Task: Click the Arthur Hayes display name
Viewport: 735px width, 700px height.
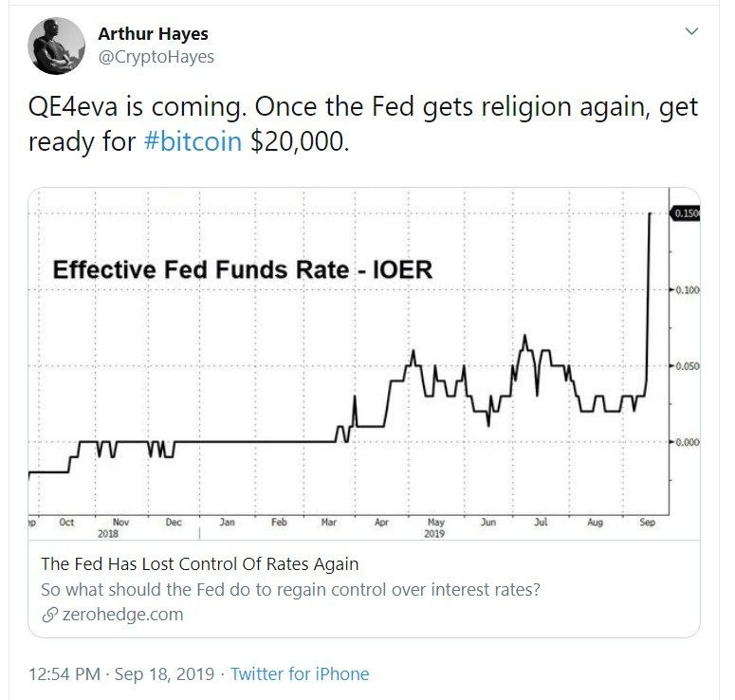Action: 153,34
